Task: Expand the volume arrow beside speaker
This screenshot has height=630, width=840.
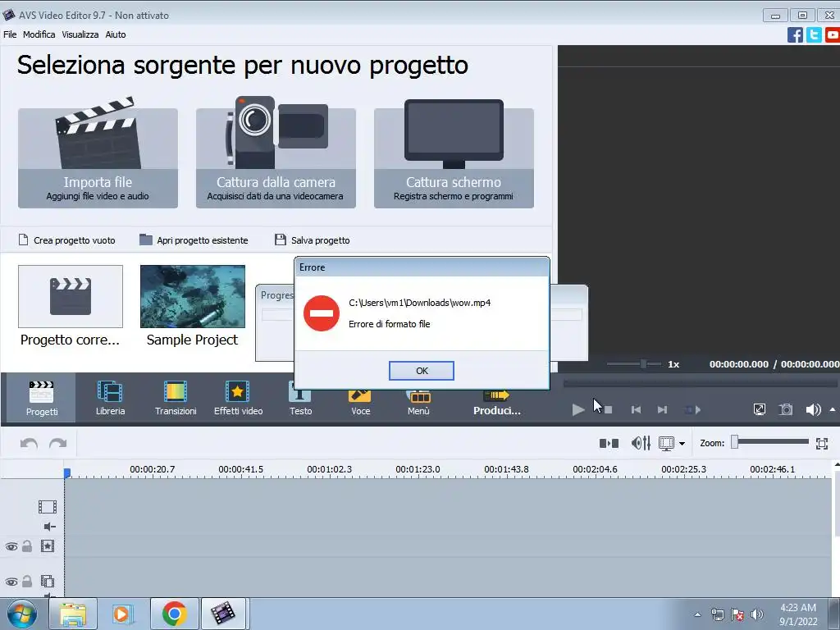Action: (833, 409)
